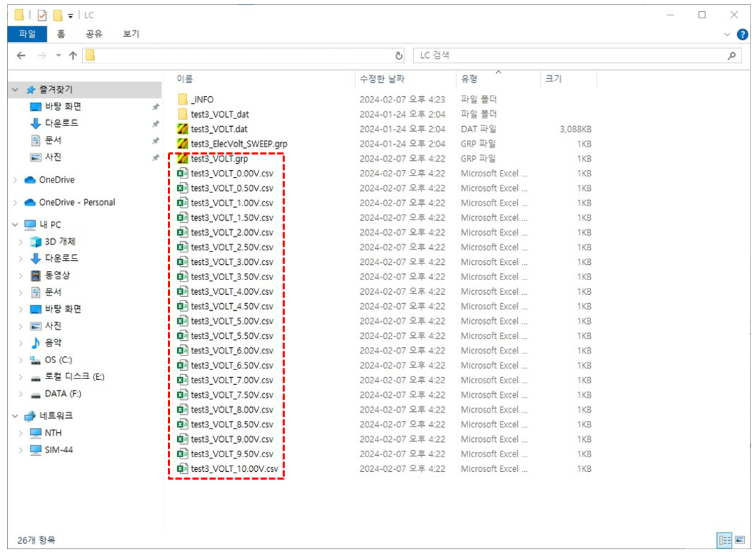The width and height of the screenshot is (756, 552).
Task: Select the _INFO folder icon
Action: [x=183, y=100]
